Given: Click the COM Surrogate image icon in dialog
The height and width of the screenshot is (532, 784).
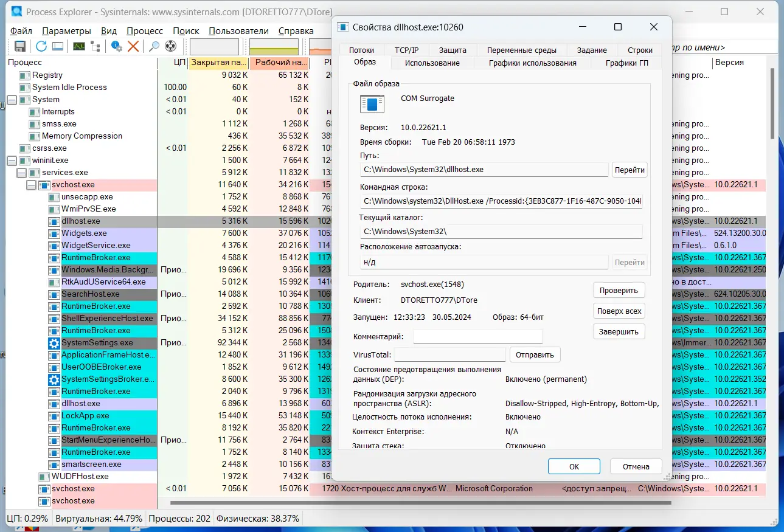Looking at the screenshot, I should click(x=372, y=104).
